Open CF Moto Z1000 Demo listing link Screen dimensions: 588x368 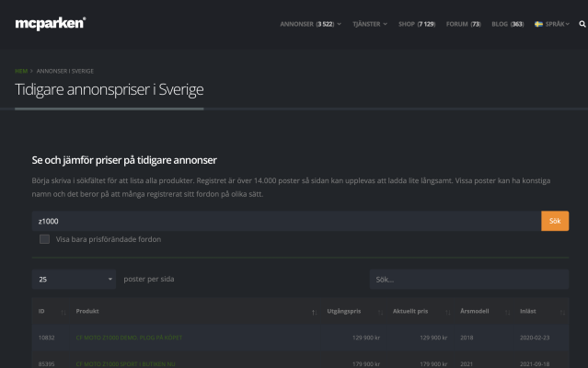129,338
